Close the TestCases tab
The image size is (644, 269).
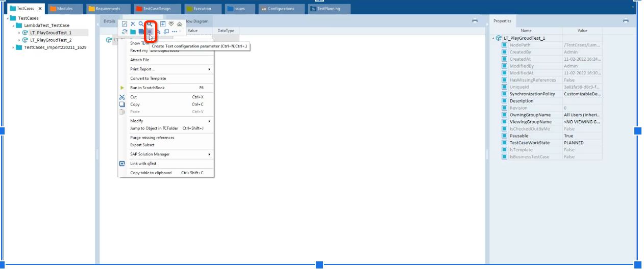point(40,9)
